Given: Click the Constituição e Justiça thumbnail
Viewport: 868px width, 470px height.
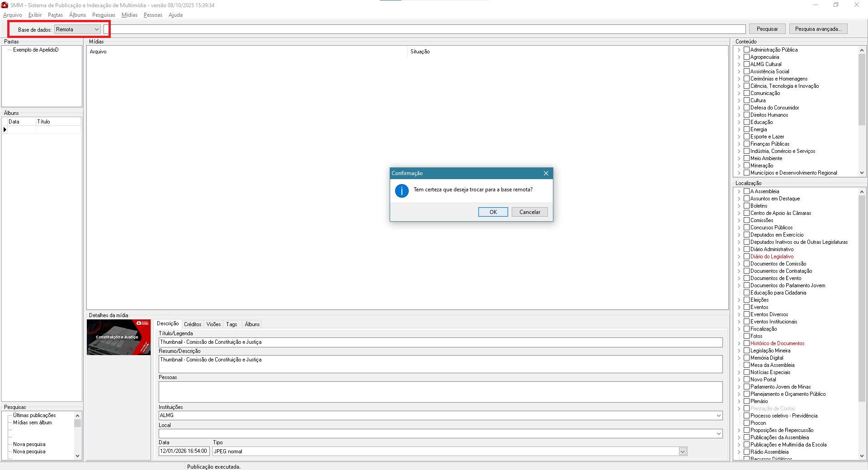Looking at the screenshot, I should [118, 337].
